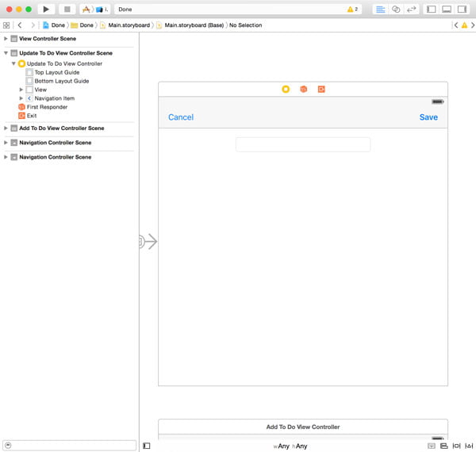
Task: Click the Exit icon on scene dock
Action: [x=321, y=89]
